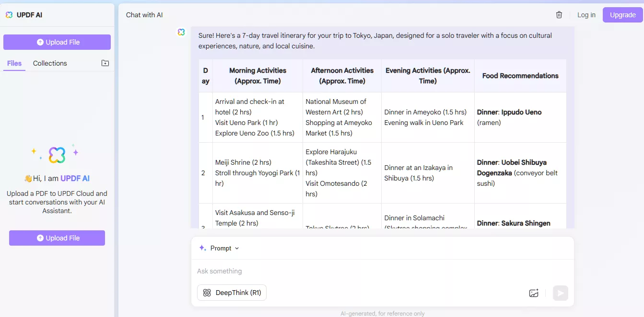644x317 pixels.
Task: Click the UPDF AI logo in top left
Action: click(9, 15)
